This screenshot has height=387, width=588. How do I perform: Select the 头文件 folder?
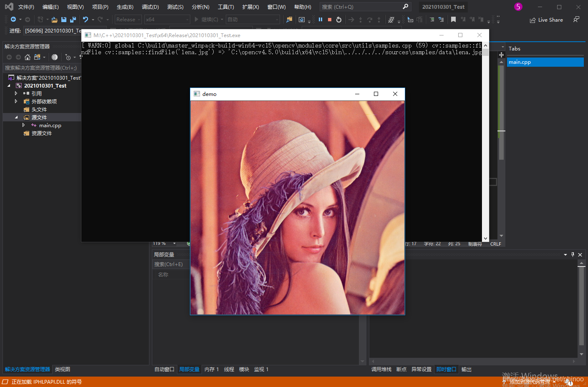tap(39, 109)
